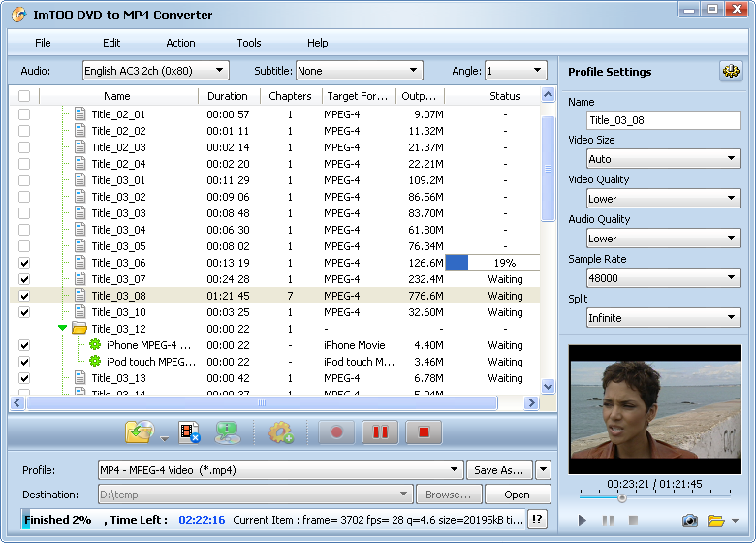756x543 pixels.
Task: Open the Video Quality dropdown
Action: coord(664,198)
